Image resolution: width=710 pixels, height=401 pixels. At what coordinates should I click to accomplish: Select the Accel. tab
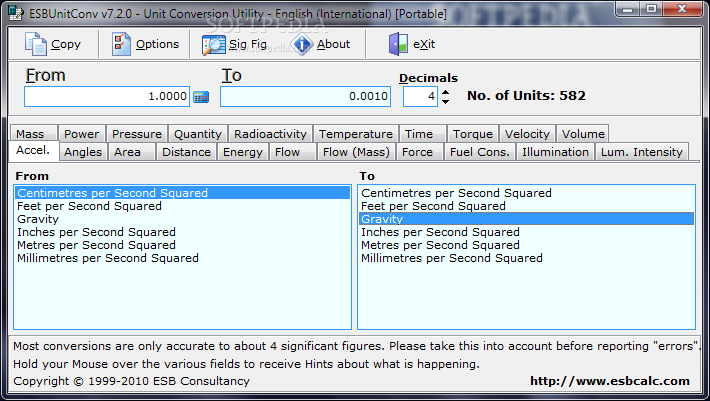tap(34, 151)
